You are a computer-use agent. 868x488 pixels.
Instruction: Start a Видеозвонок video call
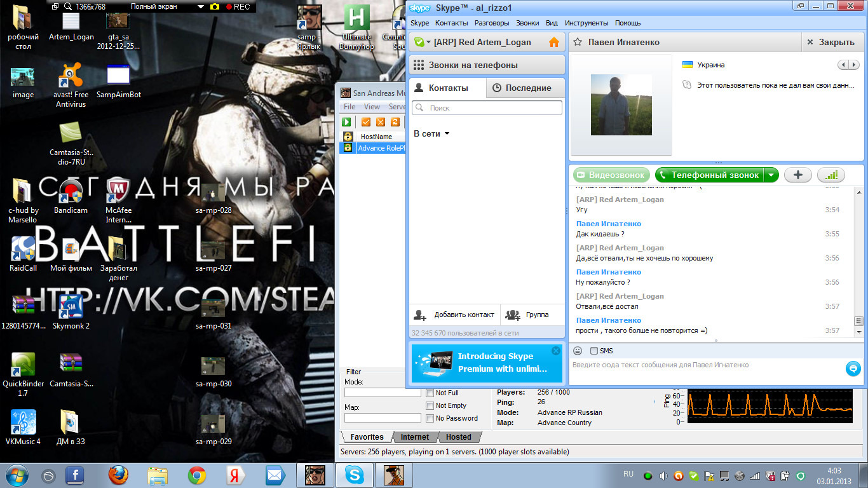611,175
